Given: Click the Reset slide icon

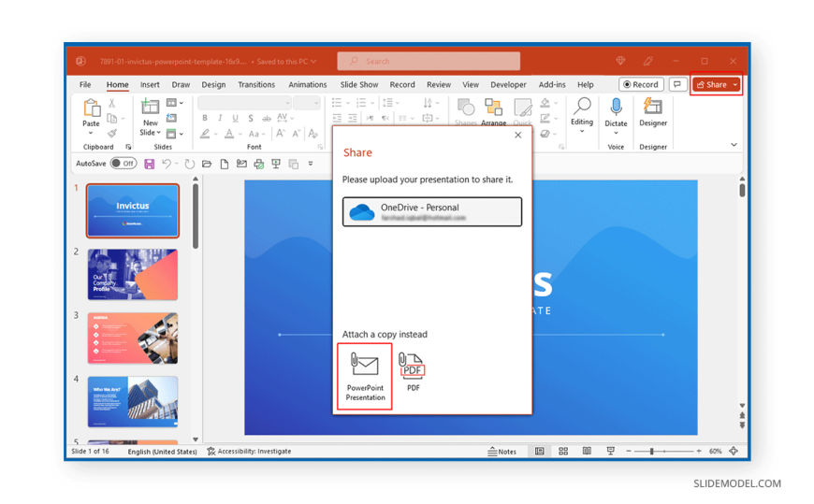Looking at the screenshot, I should 171,119.
